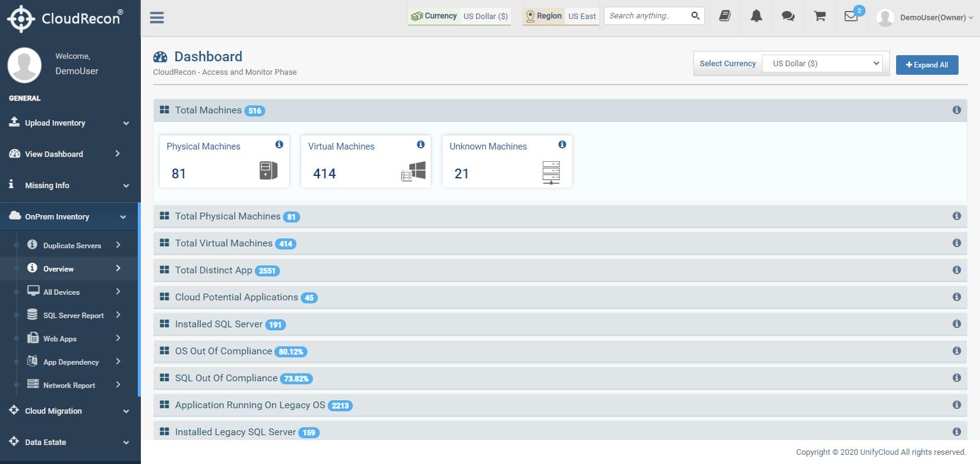The image size is (980, 464).
Task: Show info for OS Out Of Compliance
Action: point(957,351)
